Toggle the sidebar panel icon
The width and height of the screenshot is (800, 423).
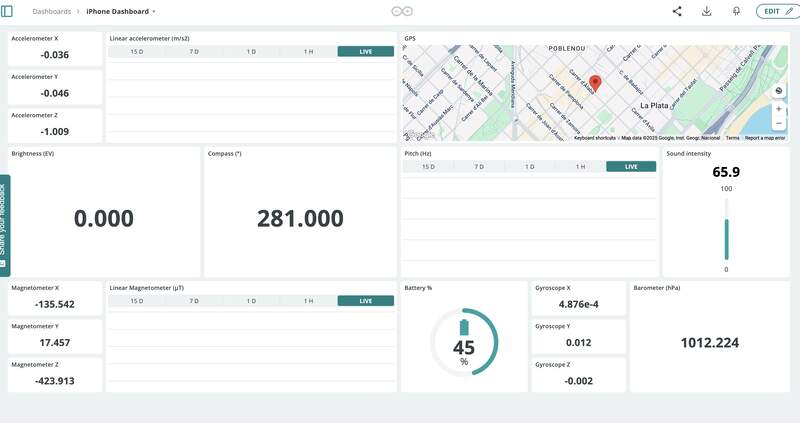pos(7,11)
